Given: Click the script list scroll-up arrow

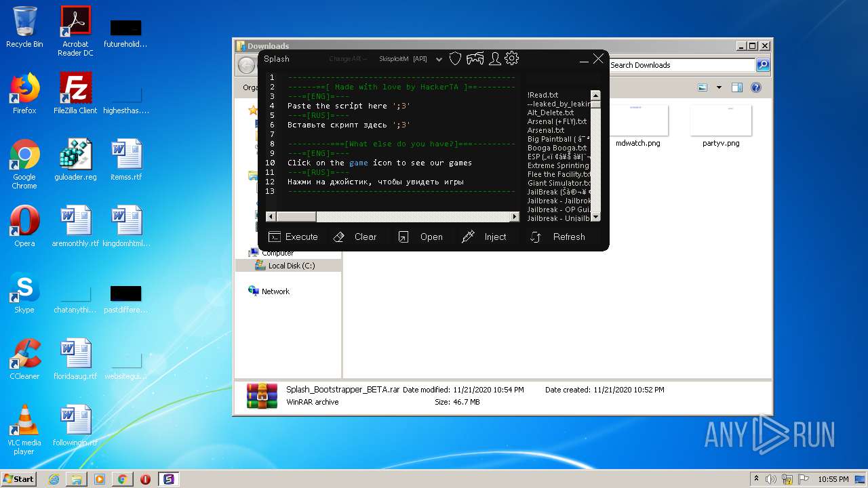Looking at the screenshot, I should [595, 95].
